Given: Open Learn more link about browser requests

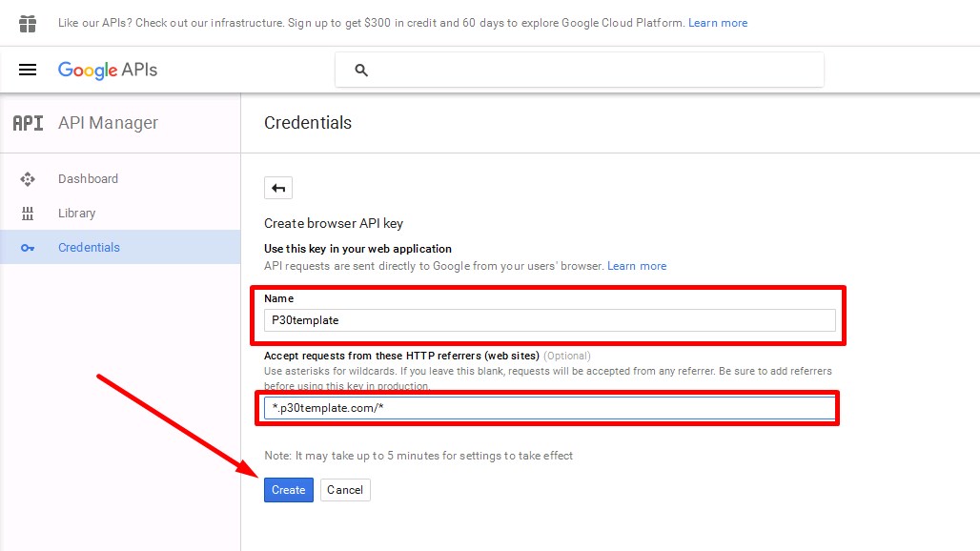Looking at the screenshot, I should [x=637, y=266].
